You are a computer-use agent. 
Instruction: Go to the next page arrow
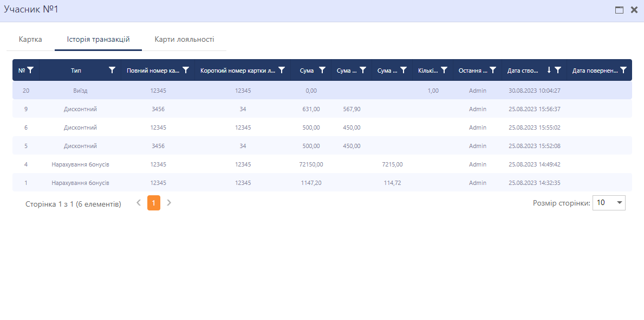169,203
